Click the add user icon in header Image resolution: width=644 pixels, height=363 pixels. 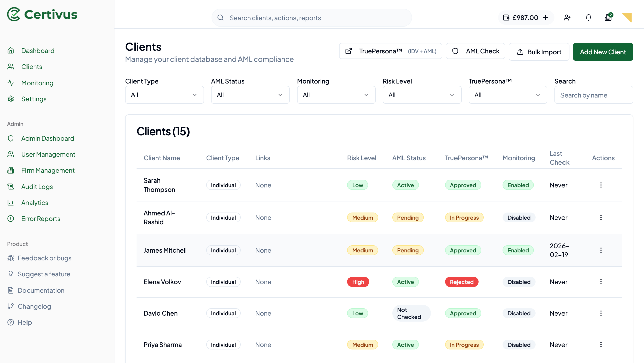coord(567,17)
